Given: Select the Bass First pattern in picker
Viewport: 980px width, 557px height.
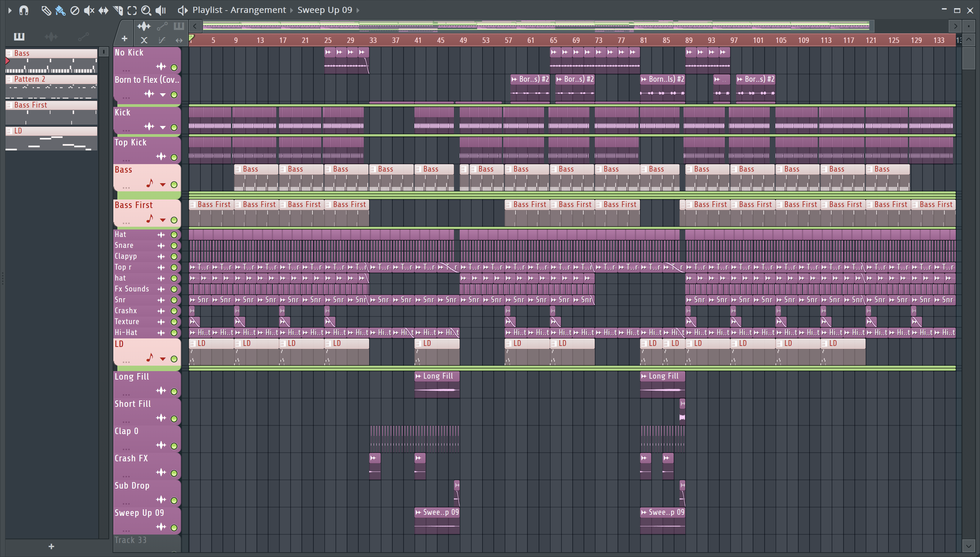Looking at the screenshot, I should click(x=52, y=113).
